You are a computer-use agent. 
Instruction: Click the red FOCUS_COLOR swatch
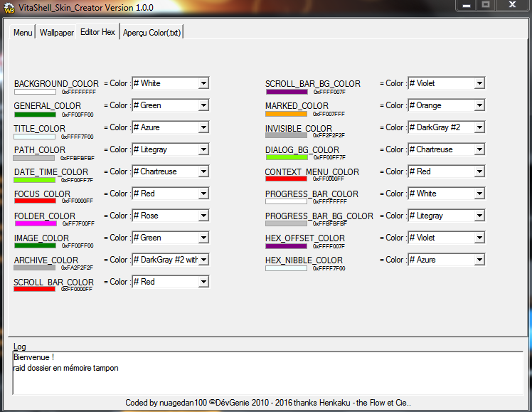(35, 201)
